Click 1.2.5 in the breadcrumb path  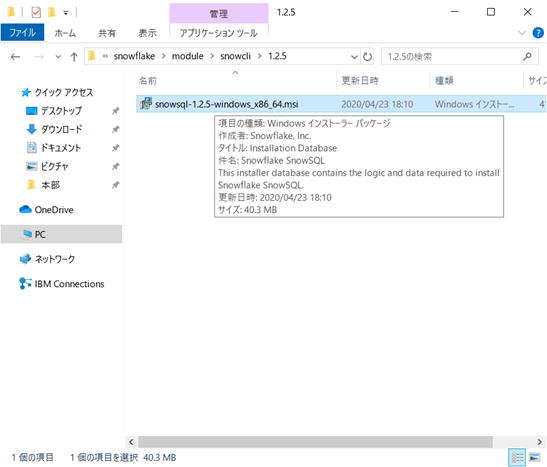point(277,56)
